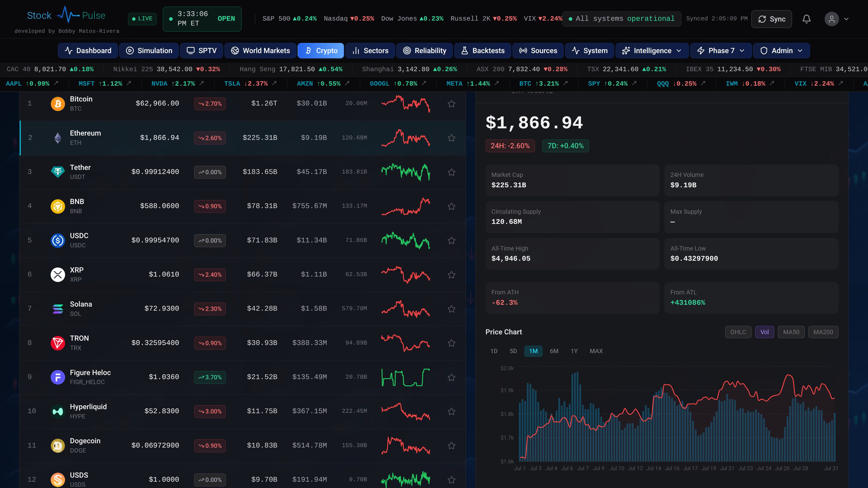868x488 pixels.
Task: Click the Bitcoin coin logo
Action: (58, 104)
